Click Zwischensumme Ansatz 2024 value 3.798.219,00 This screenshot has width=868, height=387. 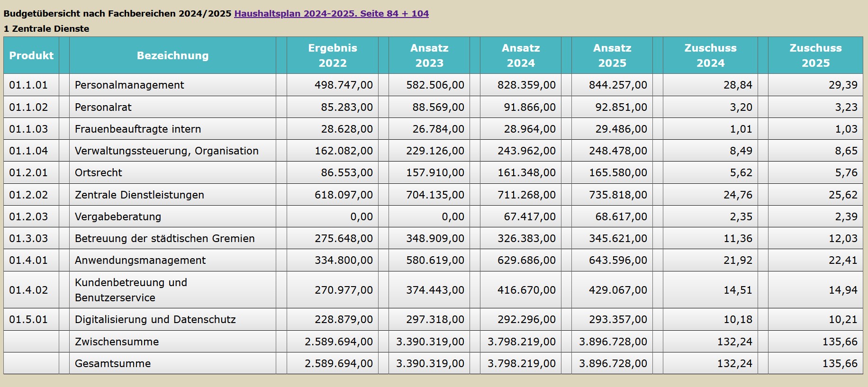pos(521,342)
